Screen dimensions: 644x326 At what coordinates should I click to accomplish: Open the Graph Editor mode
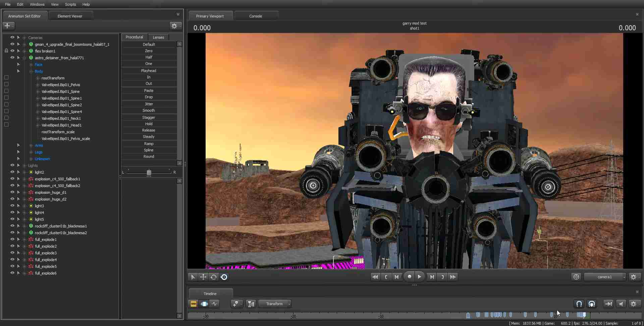(x=215, y=304)
